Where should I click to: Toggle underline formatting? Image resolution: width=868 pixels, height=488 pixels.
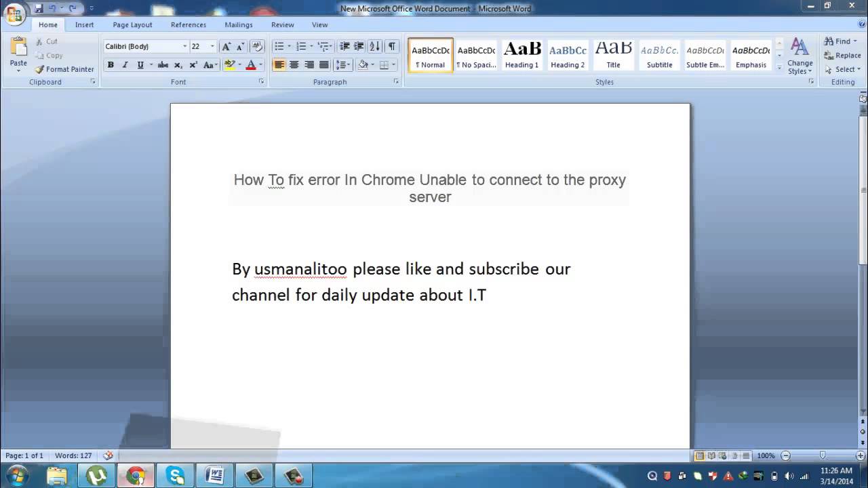pyautogui.click(x=140, y=65)
